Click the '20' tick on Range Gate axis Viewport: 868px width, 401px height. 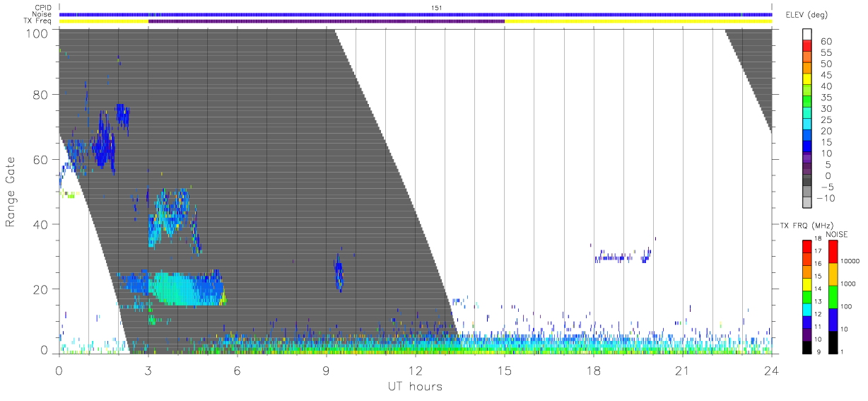click(x=40, y=289)
